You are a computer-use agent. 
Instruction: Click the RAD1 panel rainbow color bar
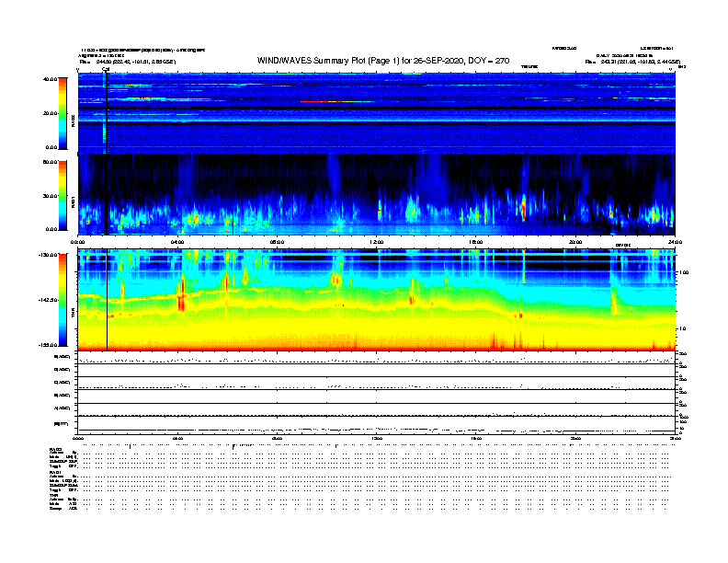click(x=63, y=196)
